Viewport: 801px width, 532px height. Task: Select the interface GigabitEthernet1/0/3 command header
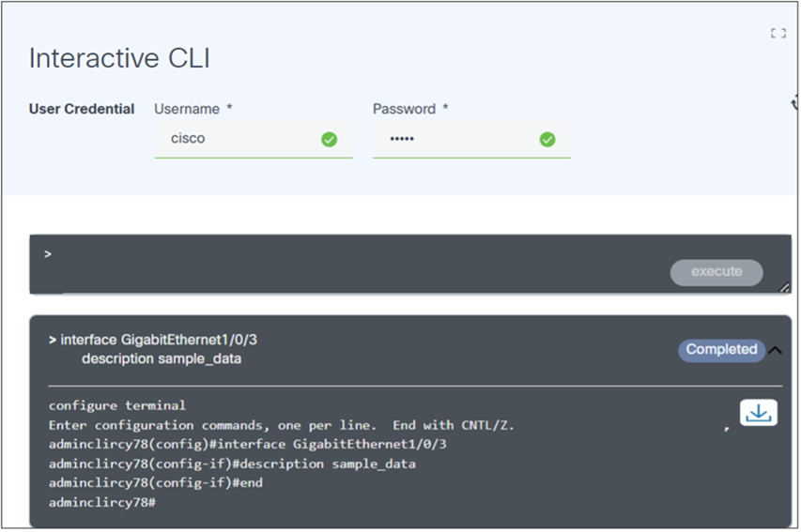[x=159, y=340]
